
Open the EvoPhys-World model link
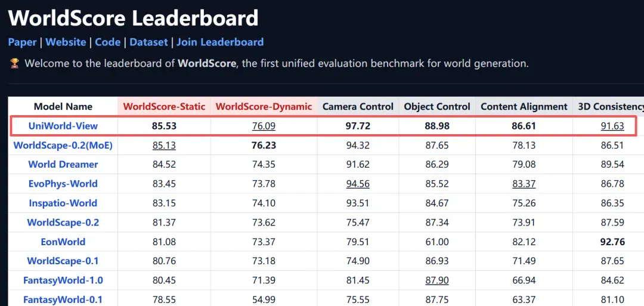click(63, 184)
